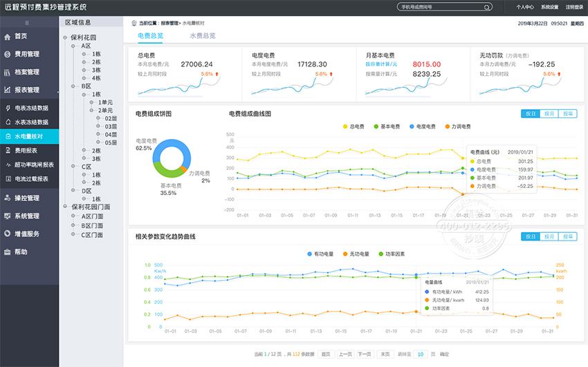Collapse the B区 node in area tree
Image resolution: width=588 pixels, height=367 pixels.
(77, 86)
